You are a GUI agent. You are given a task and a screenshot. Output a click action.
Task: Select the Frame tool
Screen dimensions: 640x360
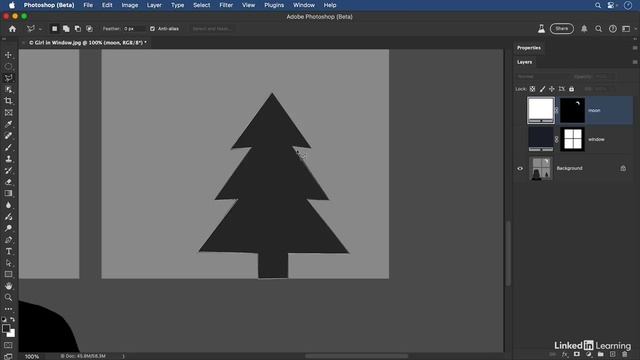click(8, 112)
